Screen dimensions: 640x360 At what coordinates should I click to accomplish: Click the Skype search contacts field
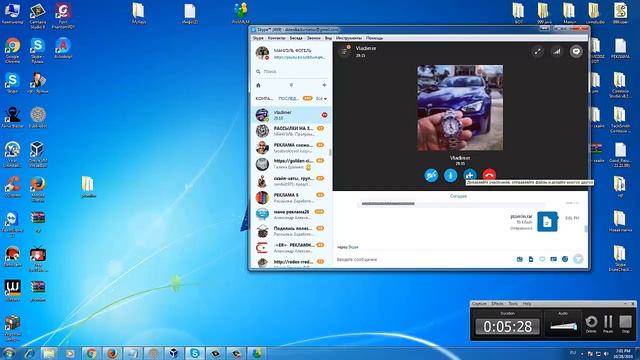pyautogui.click(x=292, y=71)
